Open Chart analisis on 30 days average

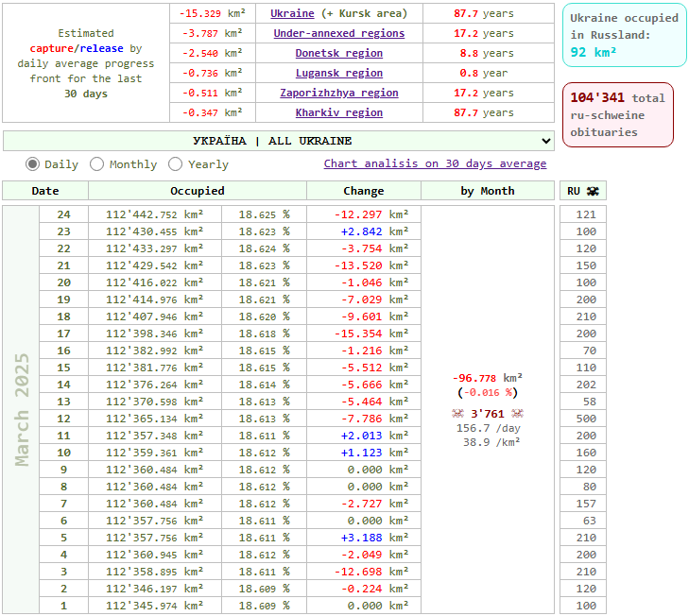click(x=435, y=163)
